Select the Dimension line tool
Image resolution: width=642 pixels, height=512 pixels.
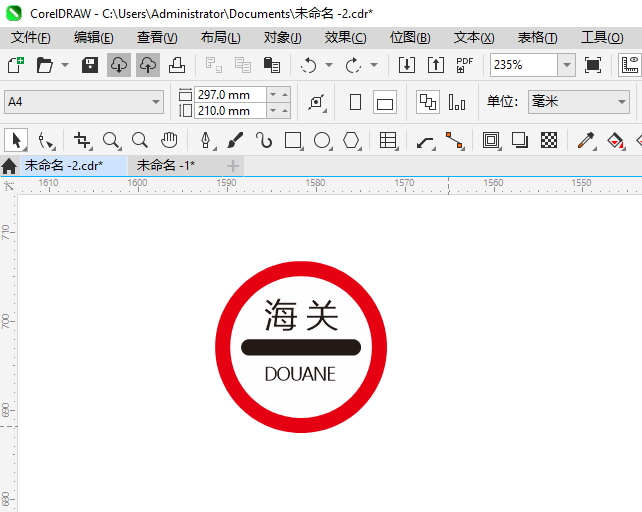coord(425,142)
